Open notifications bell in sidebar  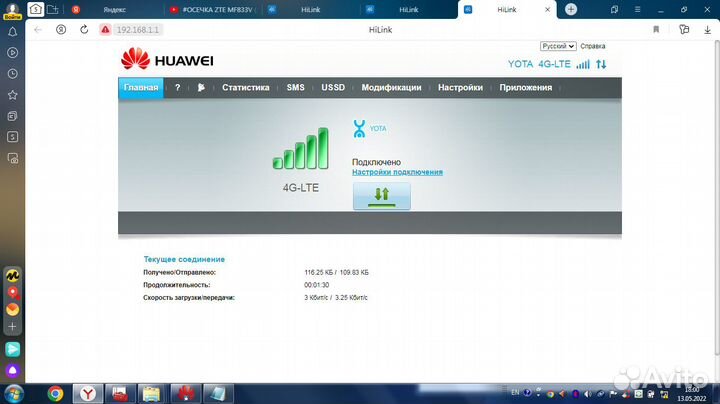(12, 32)
